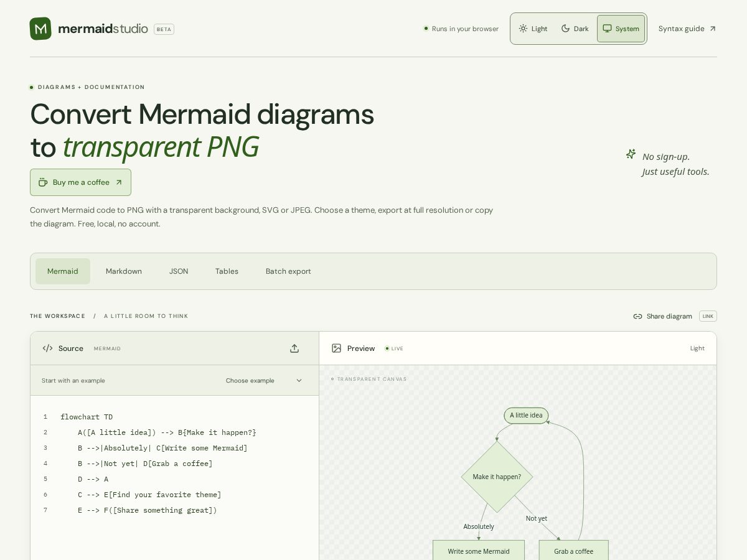747x560 pixels.
Task: Click the upload icon in Source header
Action: 294,348
